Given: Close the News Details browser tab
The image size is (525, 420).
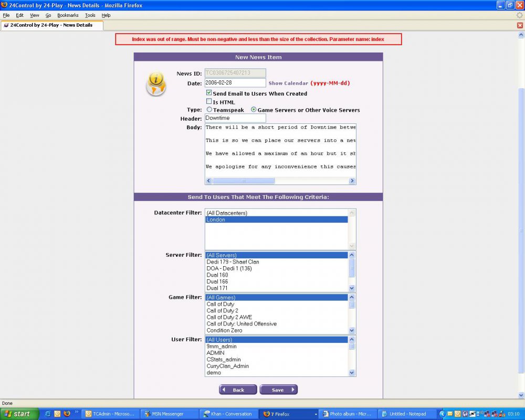Looking at the screenshot, I should pos(520,25).
